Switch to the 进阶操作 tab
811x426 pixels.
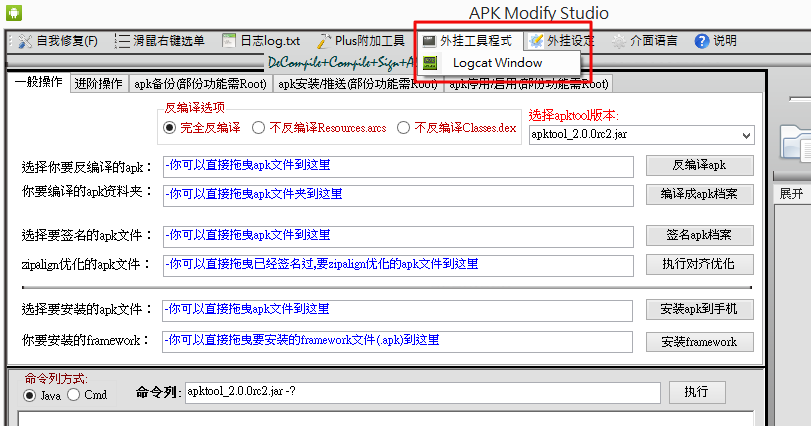click(x=98, y=84)
